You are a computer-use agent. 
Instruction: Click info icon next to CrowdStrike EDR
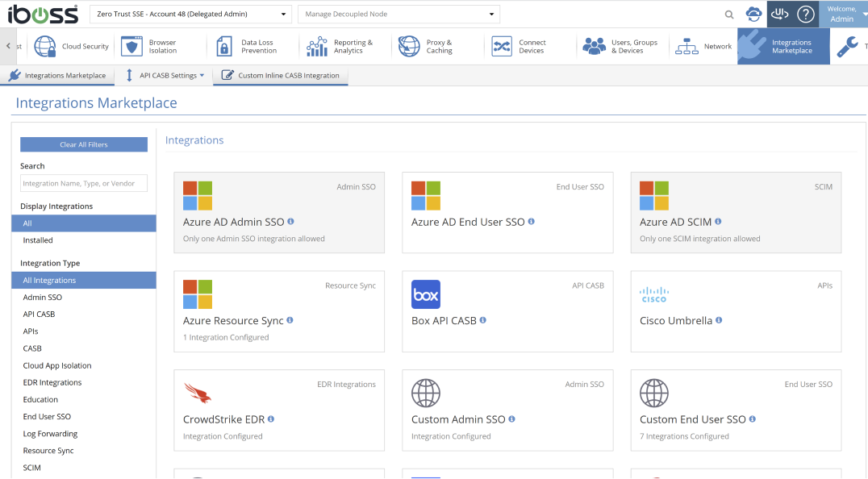271,419
